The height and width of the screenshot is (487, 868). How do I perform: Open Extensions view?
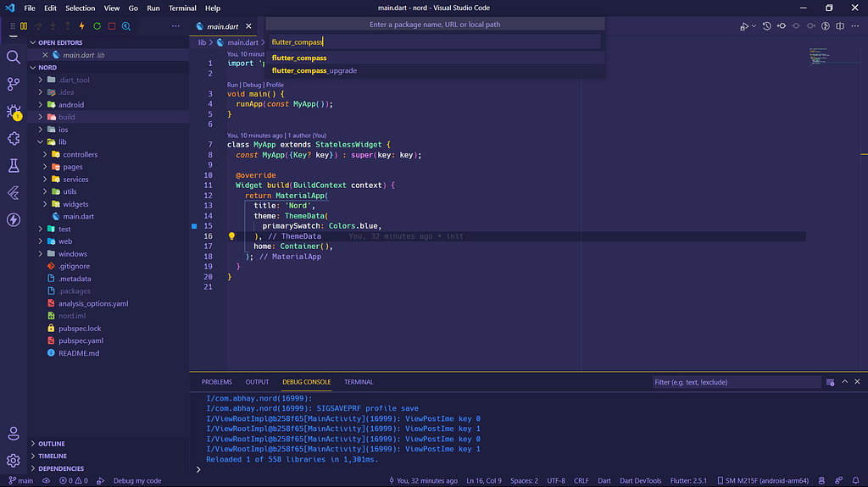(14, 138)
